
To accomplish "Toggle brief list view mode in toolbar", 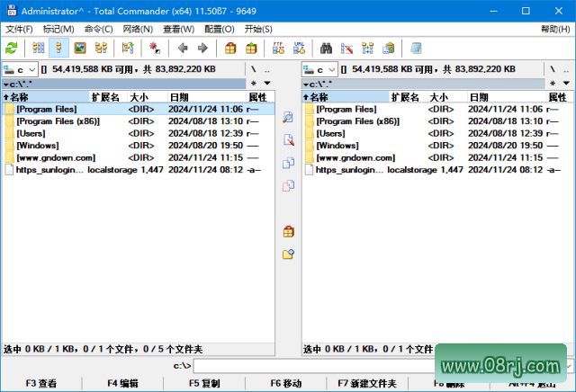I will (39, 48).
